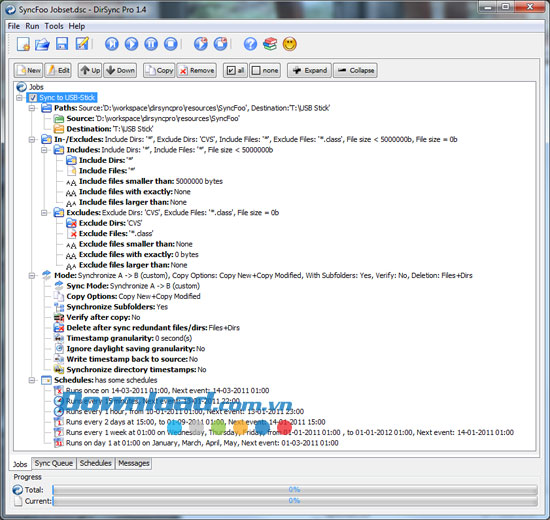Viewport: 550px width, 520px height.
Task: Open the Run menu
Action: click(32, 26)
